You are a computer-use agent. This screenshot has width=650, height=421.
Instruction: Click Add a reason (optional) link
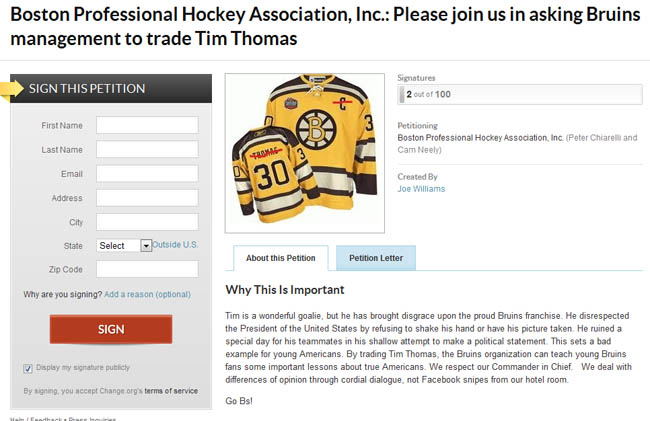tap(147, 294)
